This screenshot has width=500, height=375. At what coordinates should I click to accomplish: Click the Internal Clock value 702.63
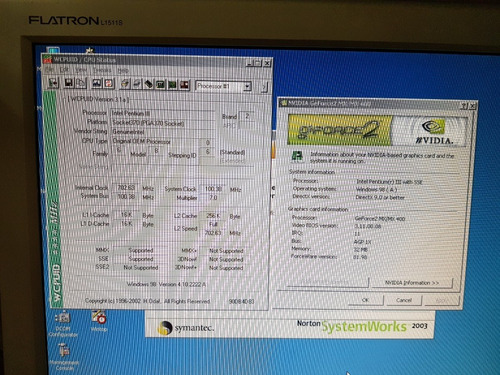126,188
